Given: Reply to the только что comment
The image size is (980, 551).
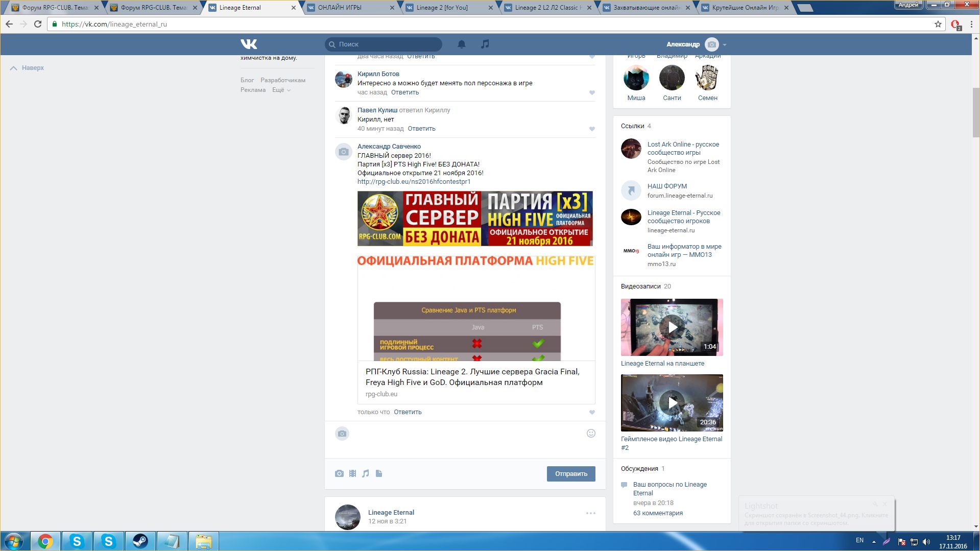Looking at the screenshot, I should 408,412.
